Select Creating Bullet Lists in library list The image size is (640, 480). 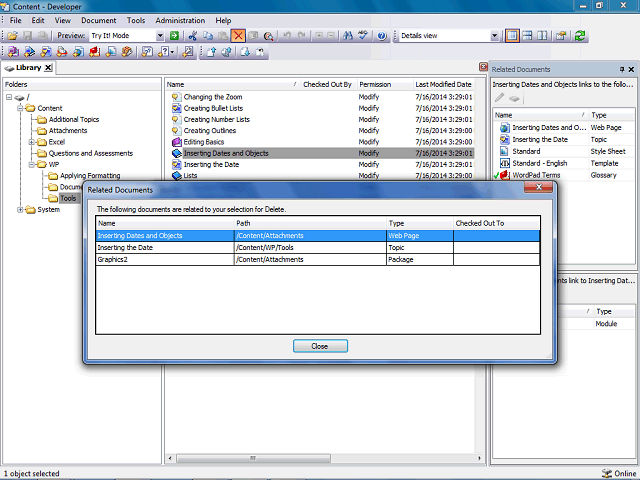(213, 108)
